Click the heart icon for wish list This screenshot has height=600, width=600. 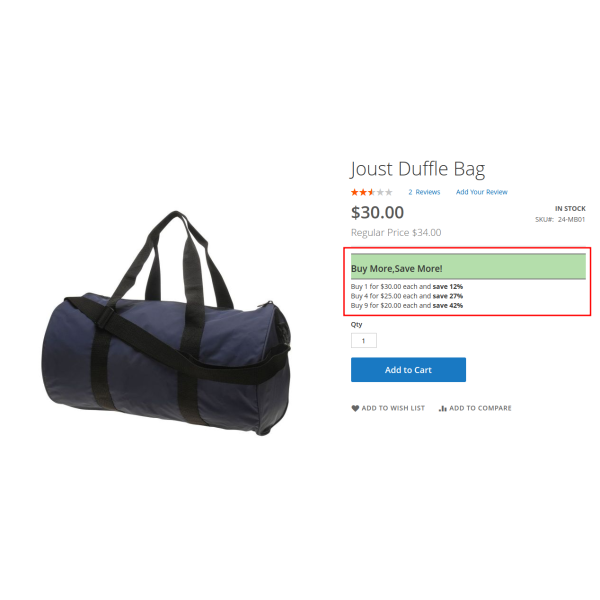tap(355, 408)
